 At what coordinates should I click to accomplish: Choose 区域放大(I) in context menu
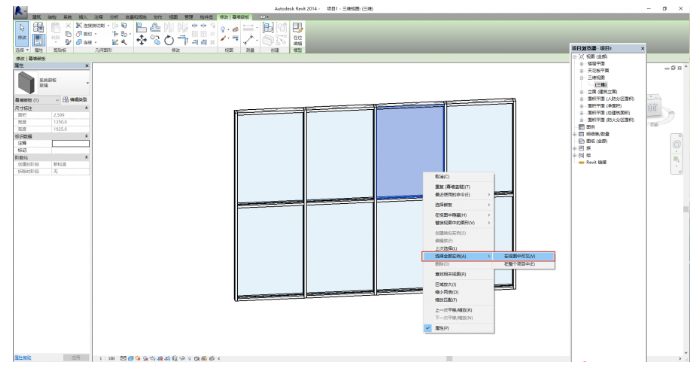458,284
